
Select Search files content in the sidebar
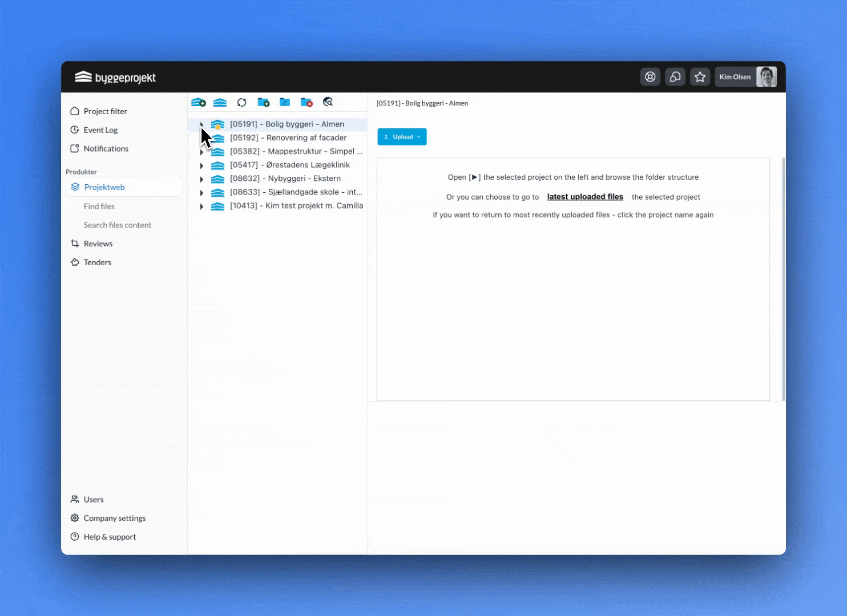(118, 225)
